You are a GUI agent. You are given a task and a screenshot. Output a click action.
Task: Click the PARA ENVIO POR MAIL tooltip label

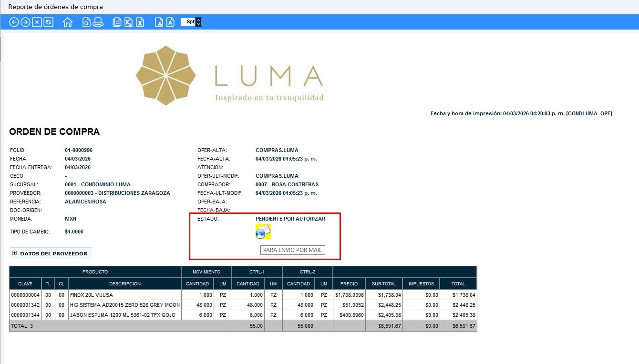tap(292, 250)
